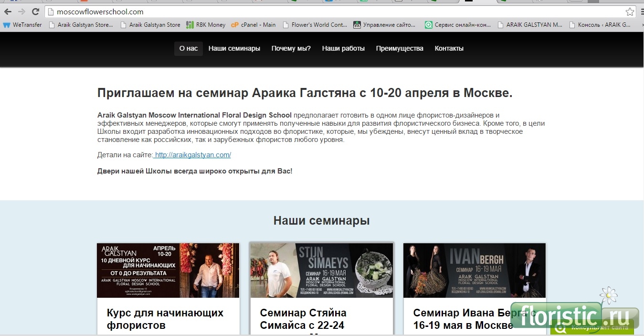Click the browser back arrow
The height and width of the screenshot is (336, 644).
pyautogui.click(x=8, y=11)
